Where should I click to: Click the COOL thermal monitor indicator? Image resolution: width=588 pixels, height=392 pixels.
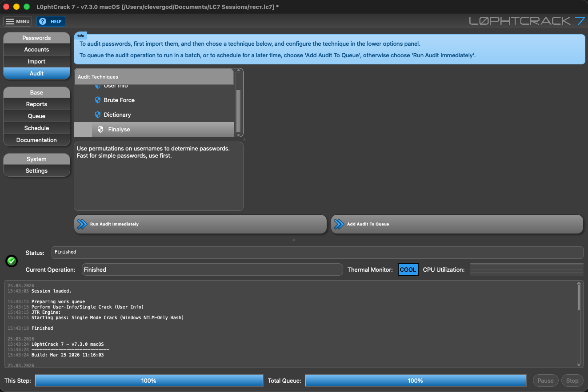[x=408, y=269]
